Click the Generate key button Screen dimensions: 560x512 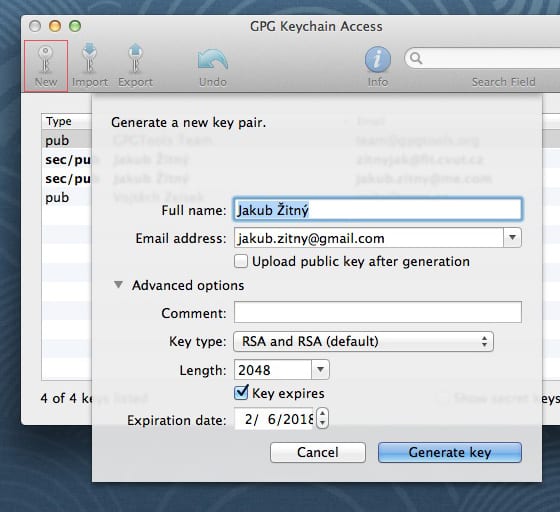pos(450,452)
